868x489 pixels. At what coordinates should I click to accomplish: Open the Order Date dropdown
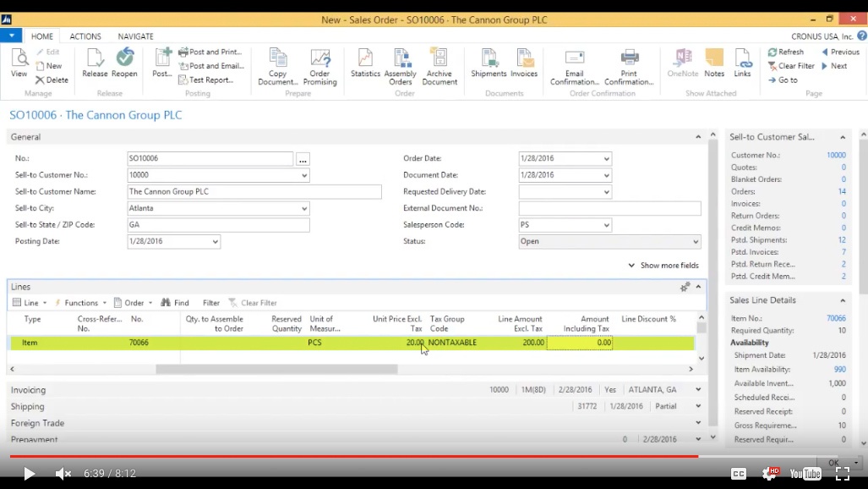click(606, 158)
